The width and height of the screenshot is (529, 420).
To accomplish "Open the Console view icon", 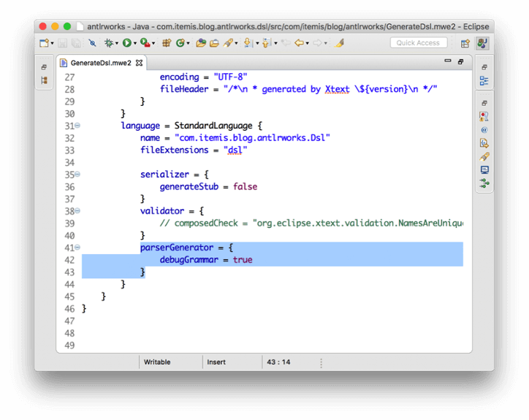I will [484, 169].
